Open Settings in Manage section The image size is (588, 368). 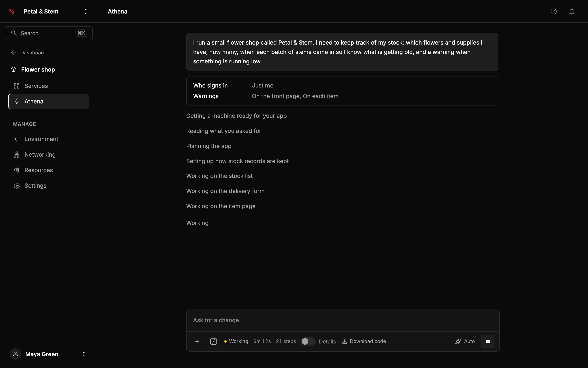(x=49, y=186)
